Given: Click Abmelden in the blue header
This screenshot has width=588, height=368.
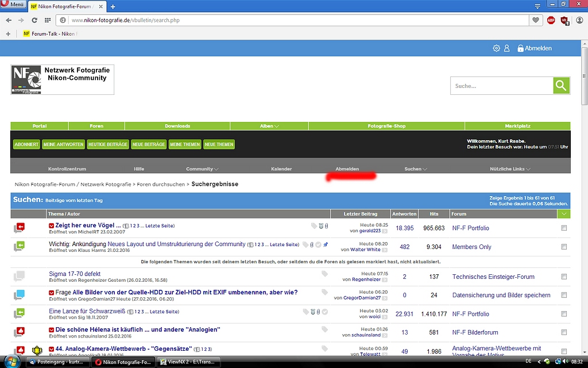Looking at the screenshot, I should 535,48.
